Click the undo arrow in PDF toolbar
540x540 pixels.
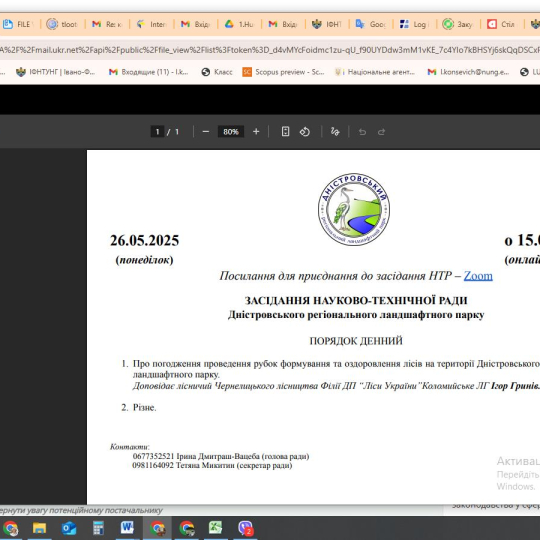[x=362, y=132]
